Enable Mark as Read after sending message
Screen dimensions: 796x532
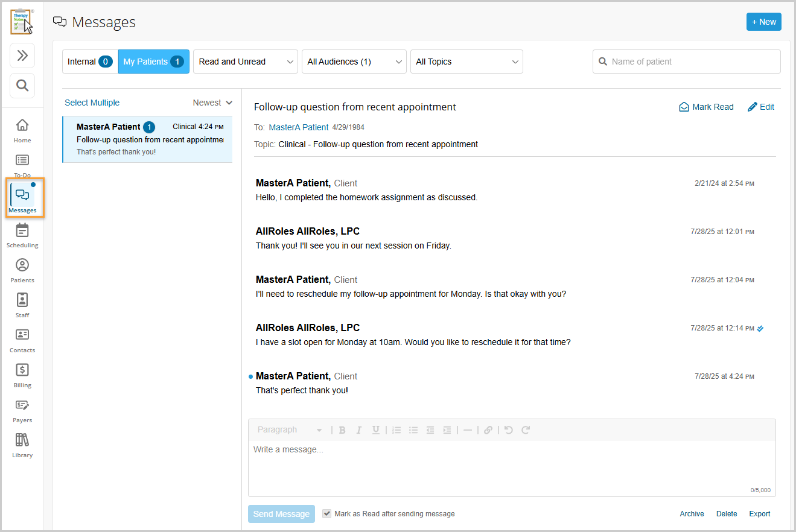[x=326, y=513]
